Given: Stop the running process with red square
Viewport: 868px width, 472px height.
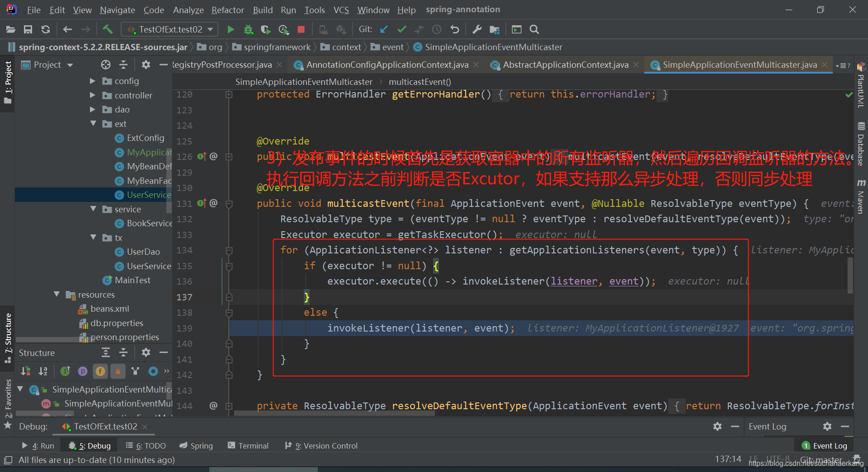Looking at the screenshot, I should click(x=301, y=29).
